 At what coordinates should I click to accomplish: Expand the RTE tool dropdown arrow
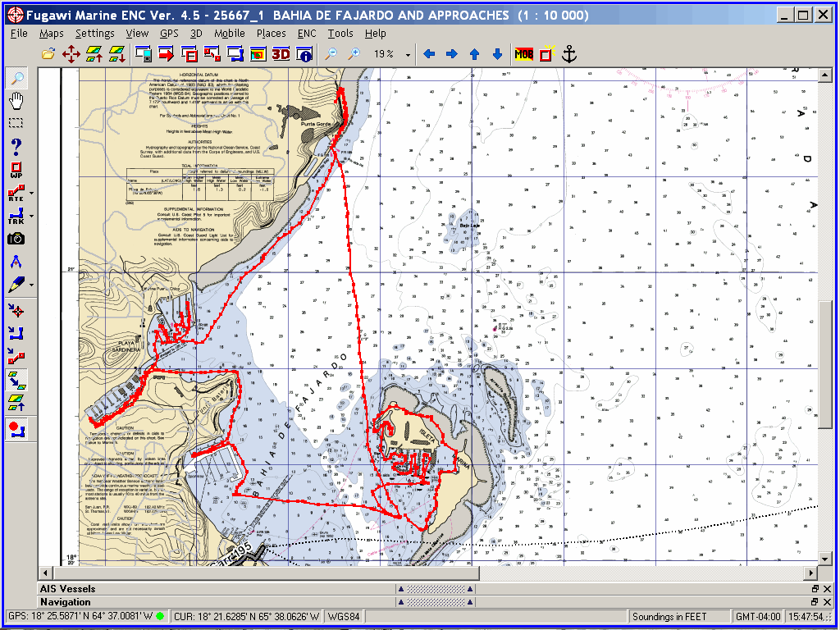click(x=32, y=193)
